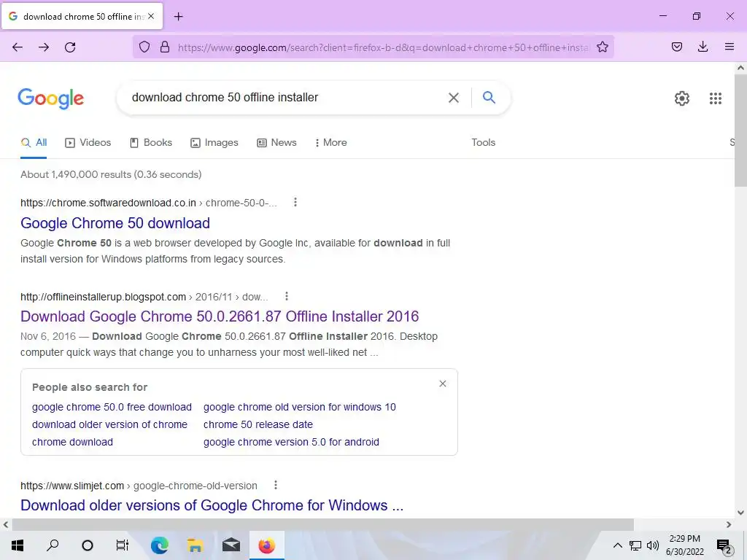Open the network status tray icon
The image size is (747, 560).
[635, 545]
